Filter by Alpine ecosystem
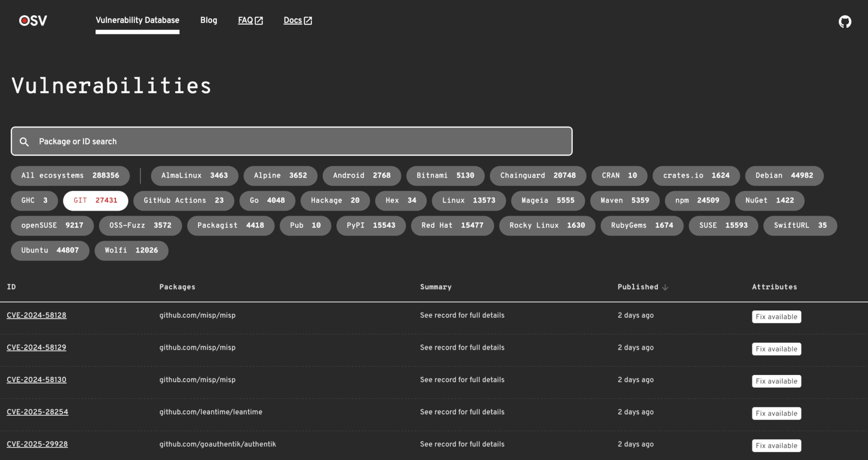Image resolution: width=868 pixels, height=460 pixels. 280,176
